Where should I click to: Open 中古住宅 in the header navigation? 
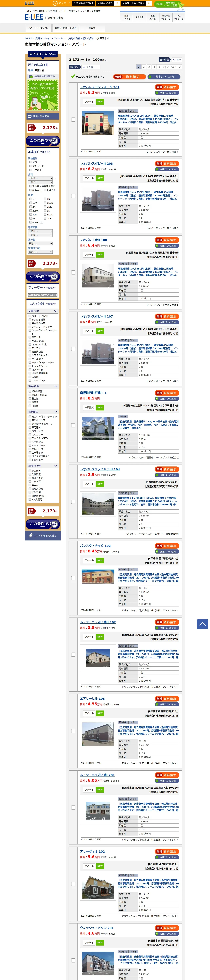(140, 17)
